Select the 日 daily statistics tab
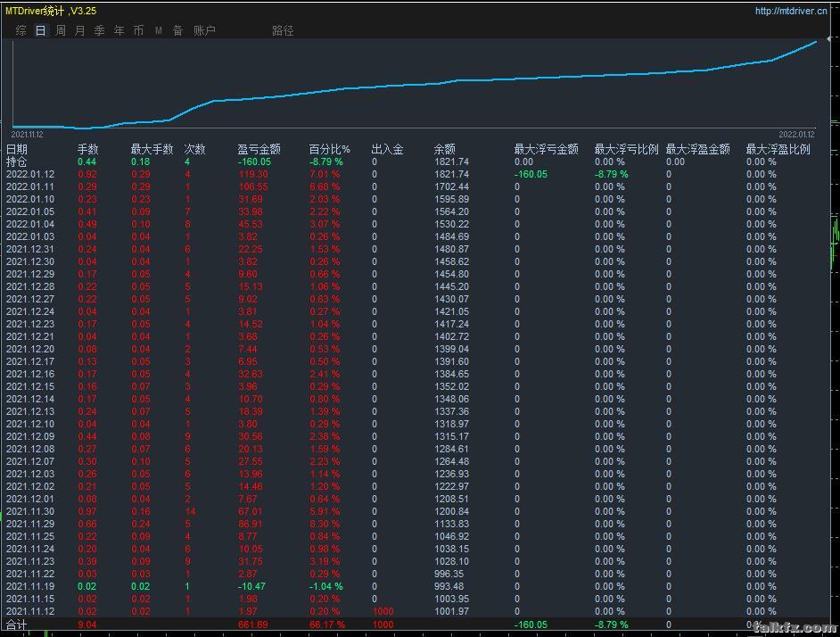 pyautogui.click(x=40, y=30)
